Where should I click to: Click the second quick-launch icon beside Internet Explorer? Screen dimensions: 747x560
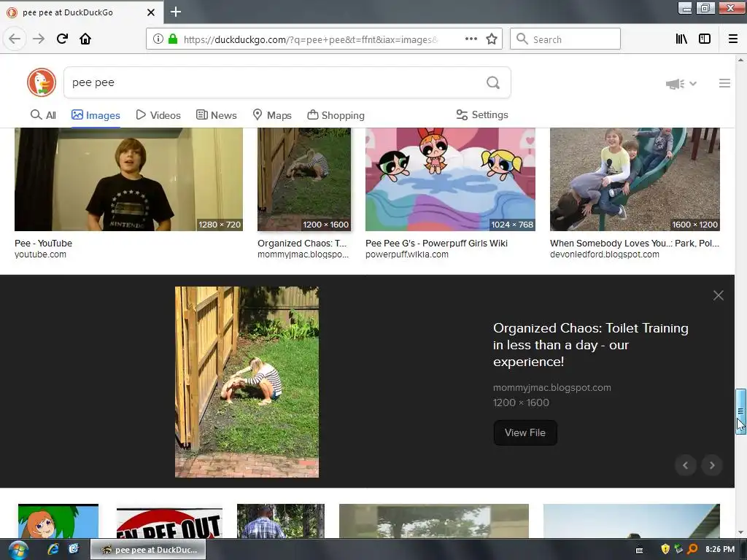coord(74,550)
